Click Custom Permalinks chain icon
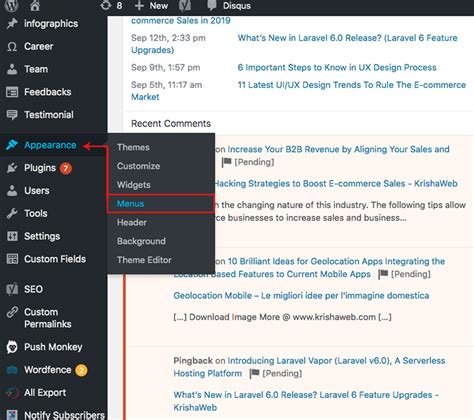The width and height of the screenshot is (474, 420). (x=12, y=312)
